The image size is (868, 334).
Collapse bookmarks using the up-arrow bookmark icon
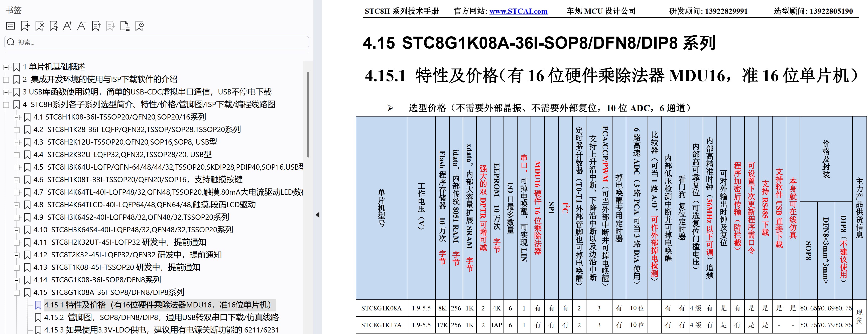(96, 26)
